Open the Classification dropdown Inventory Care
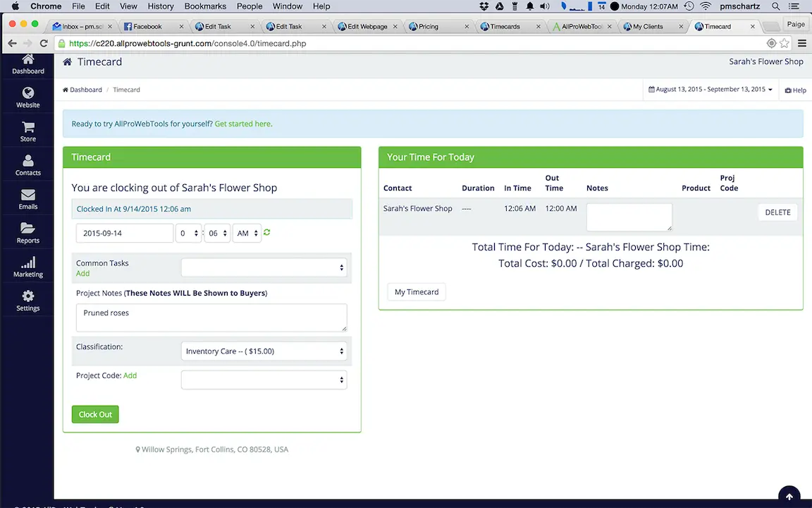The width and height of the screenshot is (812, 508). (264, 351)
